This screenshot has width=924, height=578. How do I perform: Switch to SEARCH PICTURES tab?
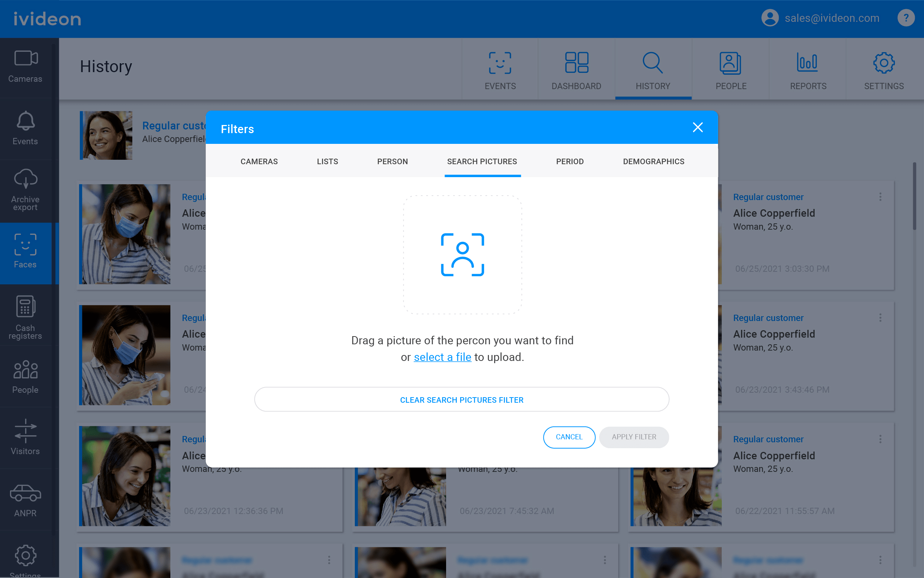click(482, 161)
